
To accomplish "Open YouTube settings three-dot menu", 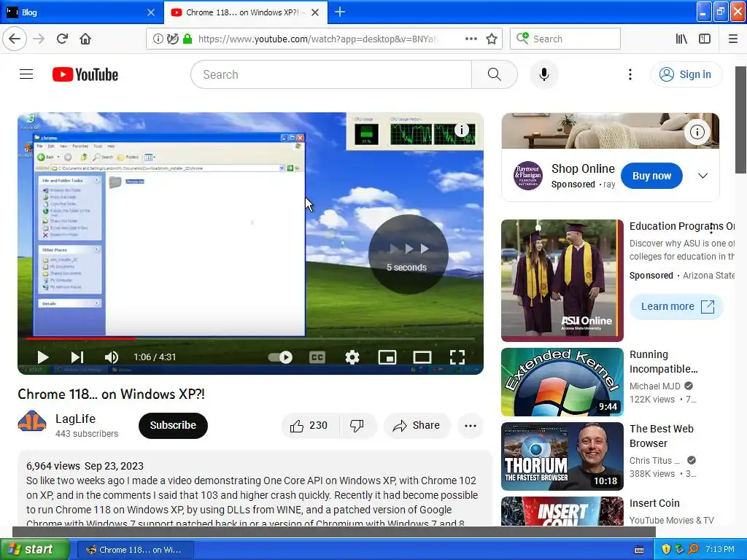I will 630,74.
